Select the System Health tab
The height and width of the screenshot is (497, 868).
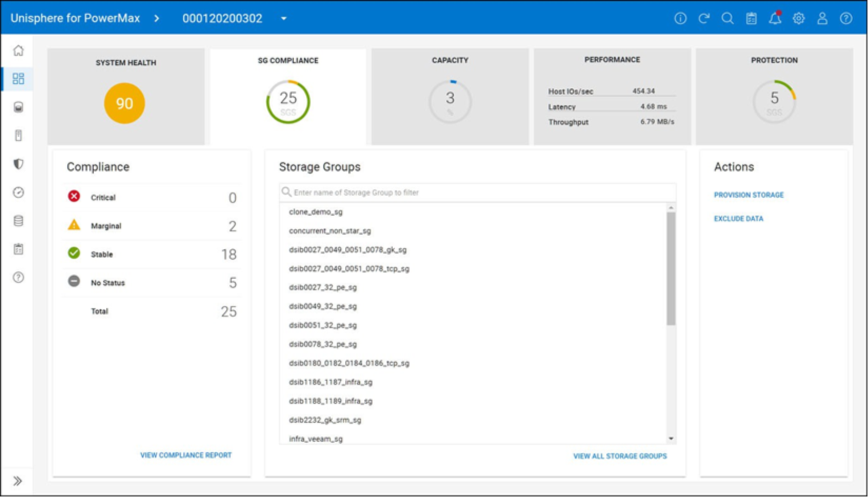click(126, 97)
